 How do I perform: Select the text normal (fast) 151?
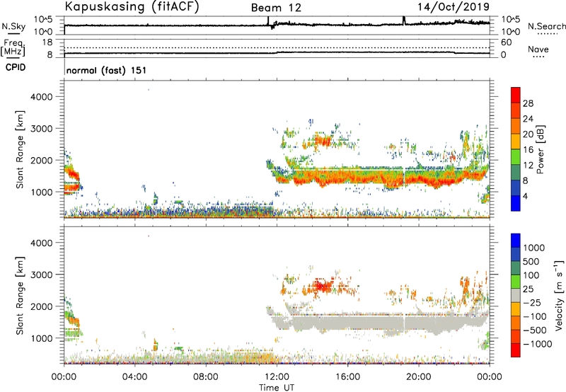click(107, 70)
